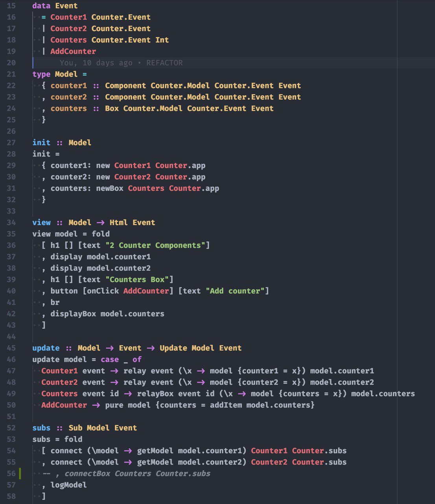Click line number 45 in the gutter
Image resolution: width=435 pixels, height=504 pixels.
(11, 348)
